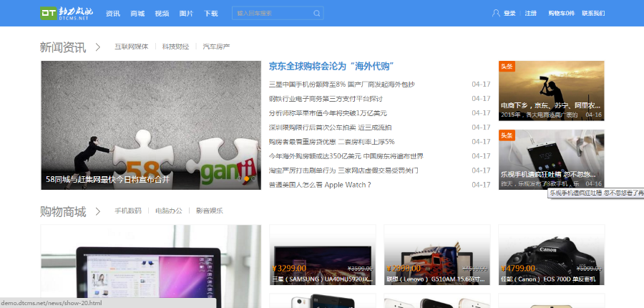Open the 电商下乡 headline thumbnail
Image resolution: width=644 pixels, height=308 pixels.
tap(551, 90)
